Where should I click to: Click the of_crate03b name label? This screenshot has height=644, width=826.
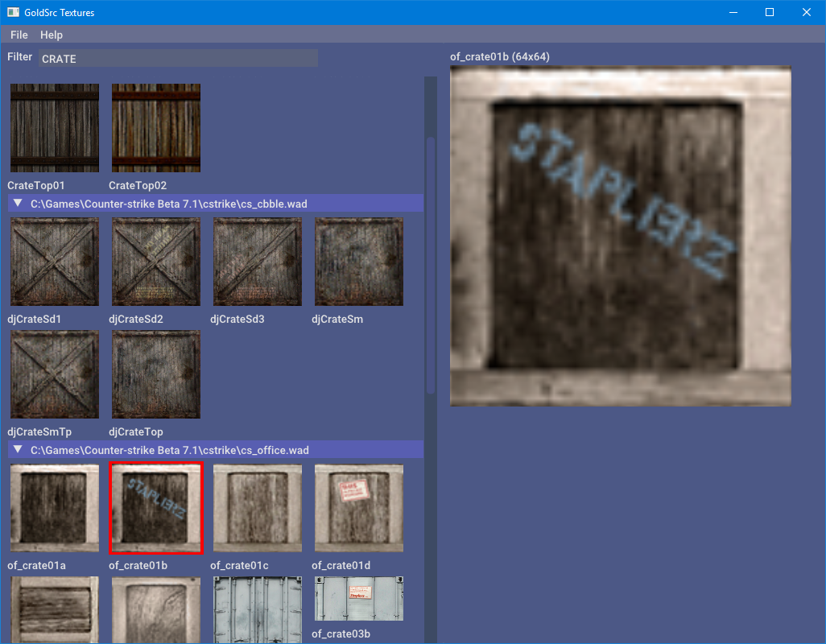click(341, 634)
